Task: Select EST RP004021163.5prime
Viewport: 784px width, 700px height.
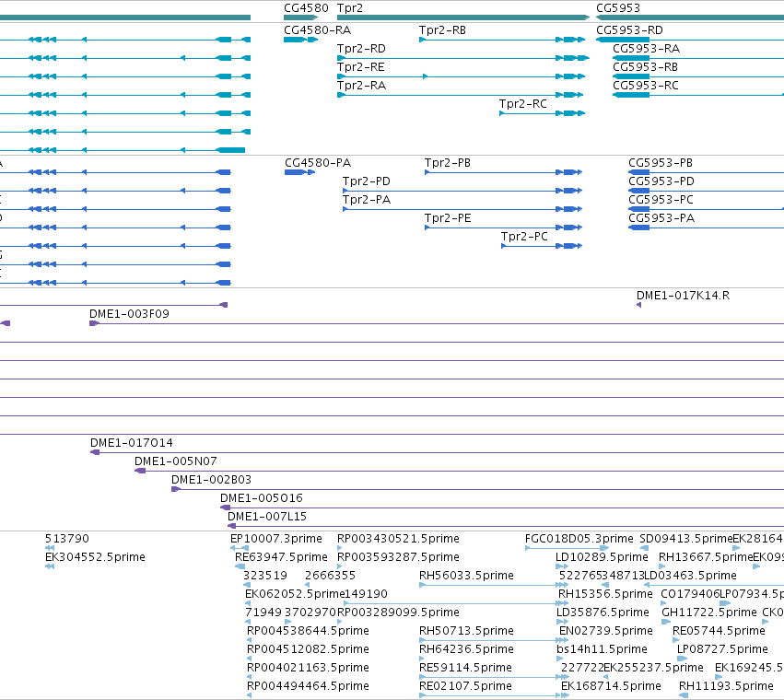Action: pyautogui.click(x=308, y=668)
